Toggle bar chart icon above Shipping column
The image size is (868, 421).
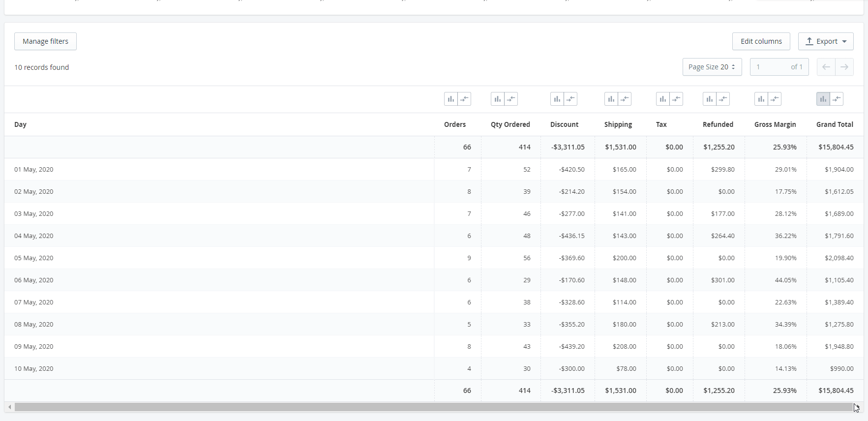(x=611, y=99)
